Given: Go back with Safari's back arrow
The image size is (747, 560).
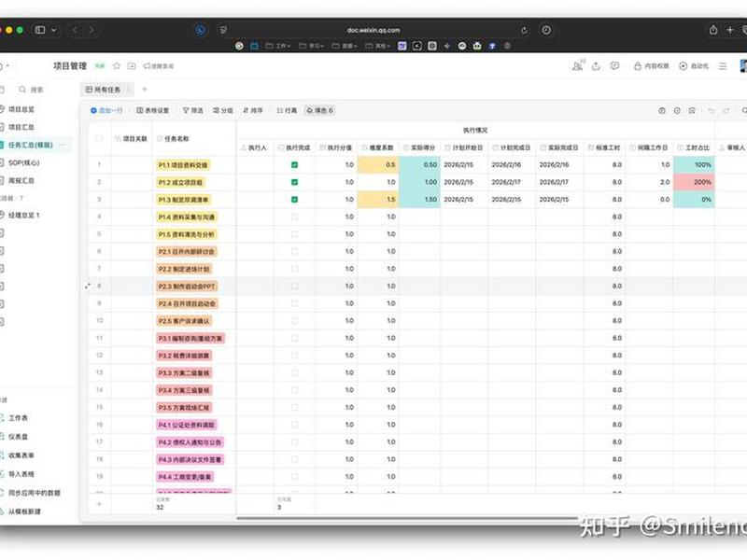Looking at the screenshot, I should point(75,30).
